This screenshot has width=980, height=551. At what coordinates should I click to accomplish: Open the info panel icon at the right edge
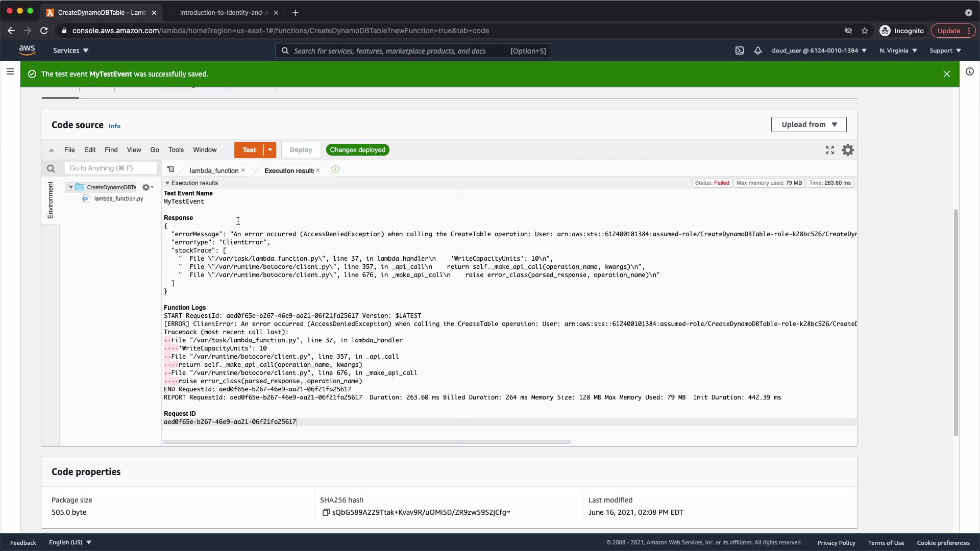click(970, 72)
